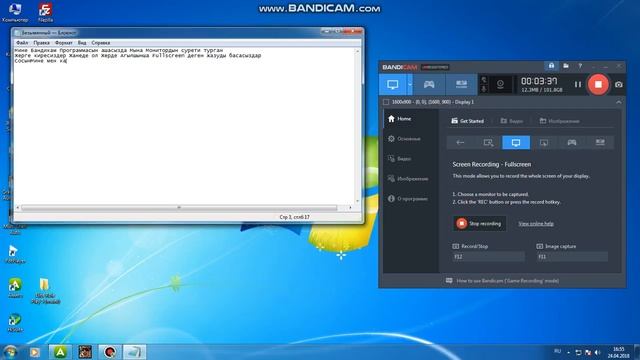Click Notepad horizontal scrollbar right arrow
Image resolution: width=640 pixels, height=360 pixels.
point(350,208)
